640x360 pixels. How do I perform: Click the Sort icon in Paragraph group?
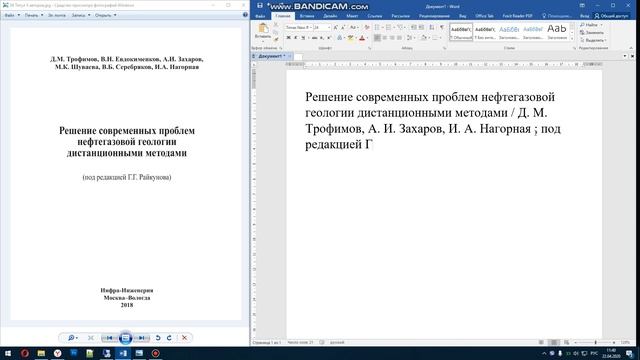(x=432, y=27)
